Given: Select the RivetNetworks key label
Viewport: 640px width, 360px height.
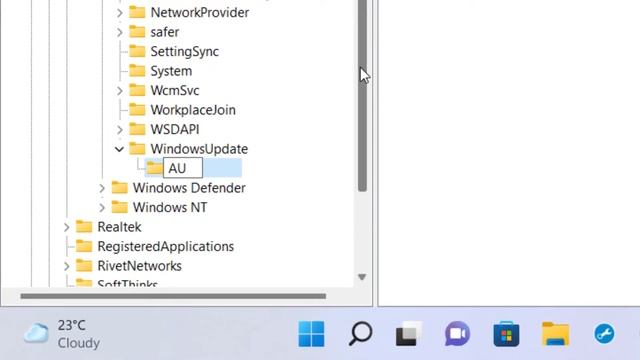Looking at the screenshot, I should tap(139, 267).
